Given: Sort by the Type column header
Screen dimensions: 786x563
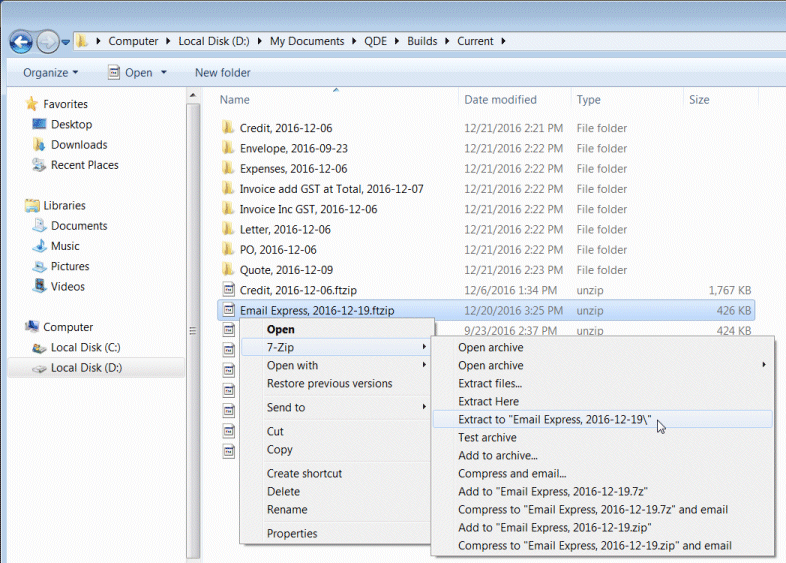Looking at the screenshot, I should pos(588,99).
